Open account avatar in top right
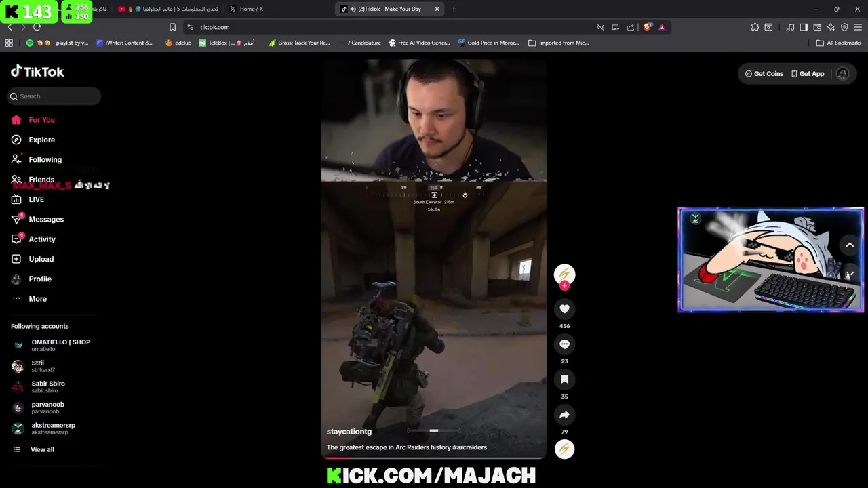Image resolution: width=868 pixels, height=488 pixels. coord(842,74)
